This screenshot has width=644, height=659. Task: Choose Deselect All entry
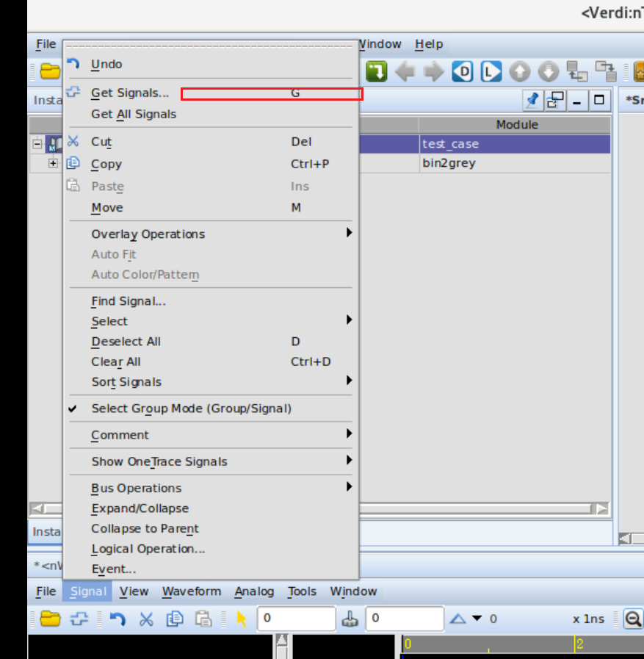pos(211,342)
